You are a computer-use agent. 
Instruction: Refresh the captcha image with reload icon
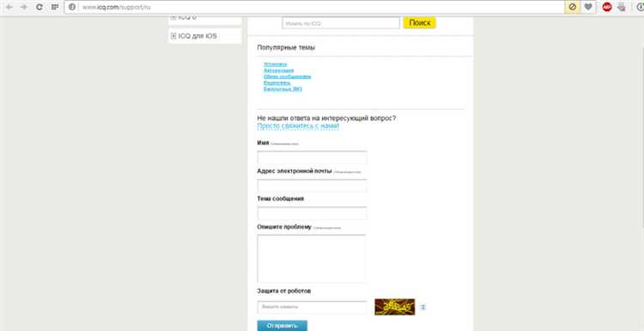click(x=423, y=307)
